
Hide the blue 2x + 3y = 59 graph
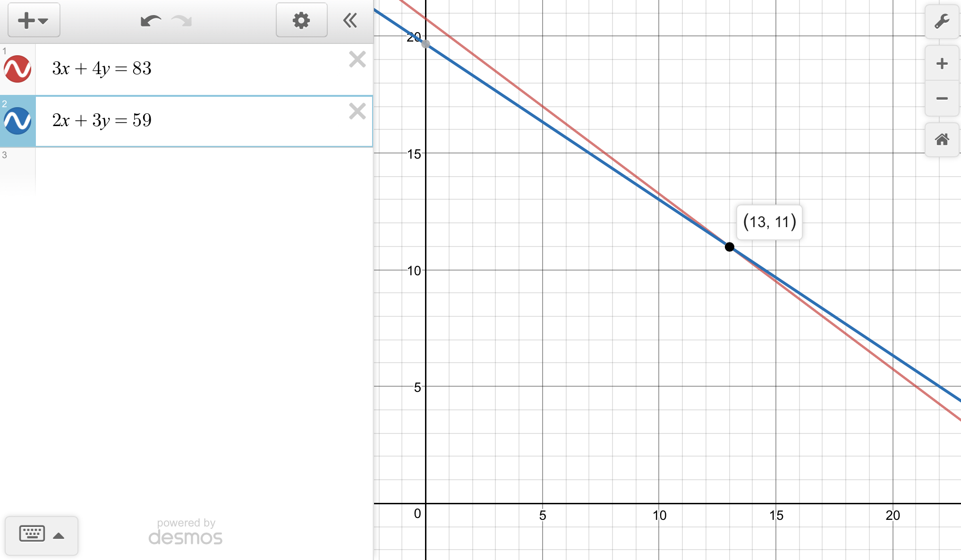click(x=17, y=121)
